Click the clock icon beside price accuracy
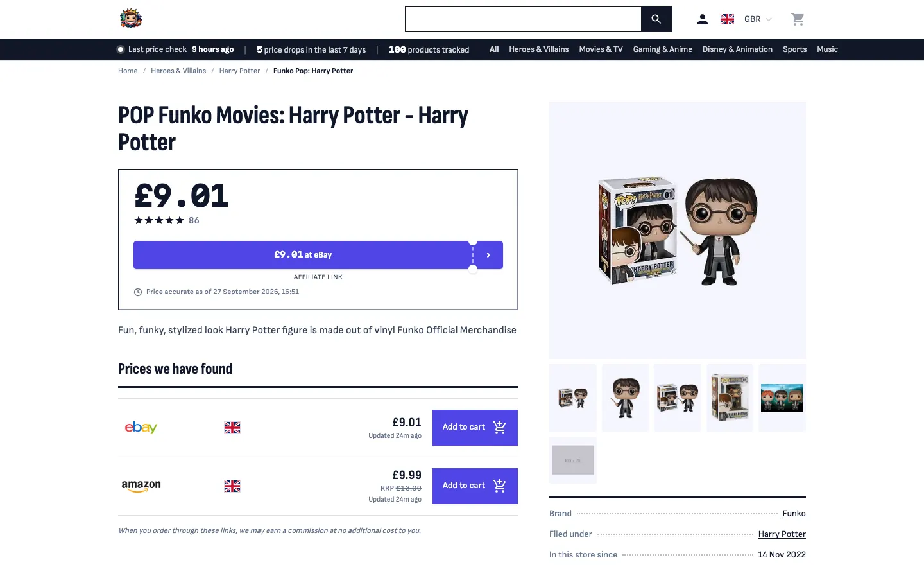Screen dimensions: 924x578 pos(138,292)
